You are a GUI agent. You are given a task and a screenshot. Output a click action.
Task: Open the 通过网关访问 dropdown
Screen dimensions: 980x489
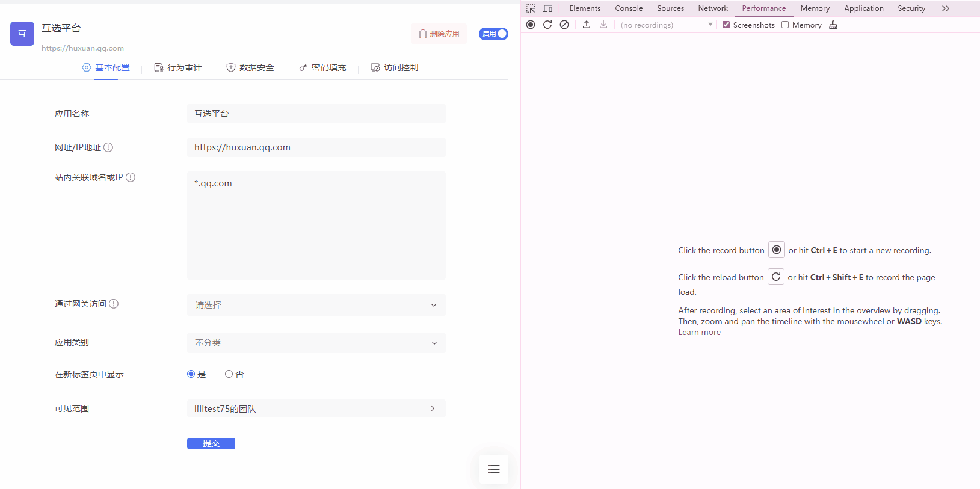pos(316,305)
